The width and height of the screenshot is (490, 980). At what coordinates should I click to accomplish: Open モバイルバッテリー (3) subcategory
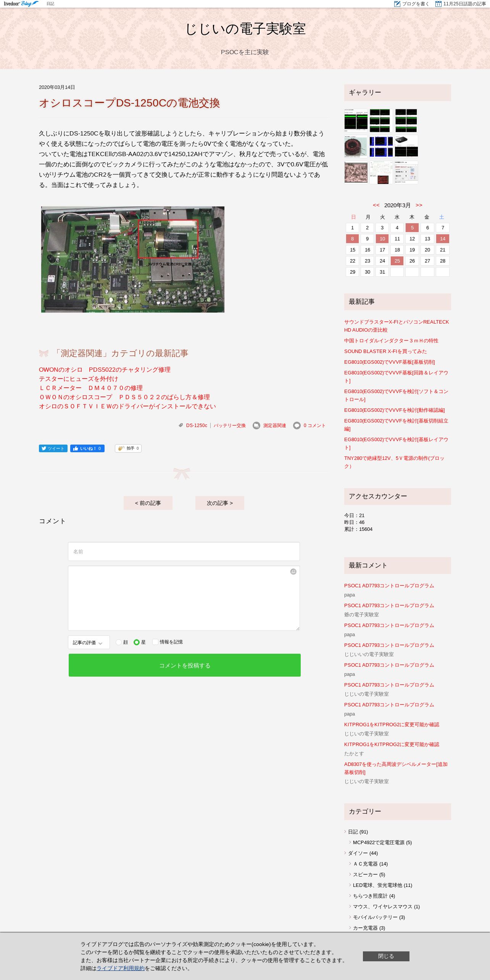pos(379,917)
